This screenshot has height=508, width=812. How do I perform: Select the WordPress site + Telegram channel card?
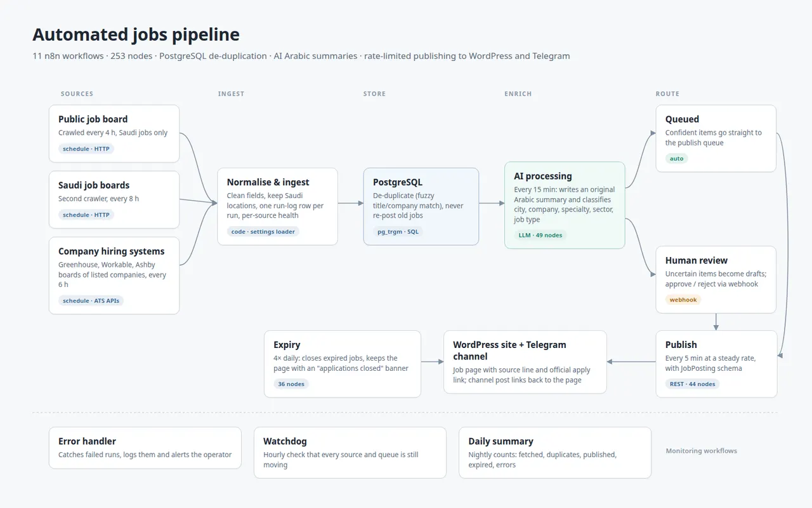pos(525,362)
